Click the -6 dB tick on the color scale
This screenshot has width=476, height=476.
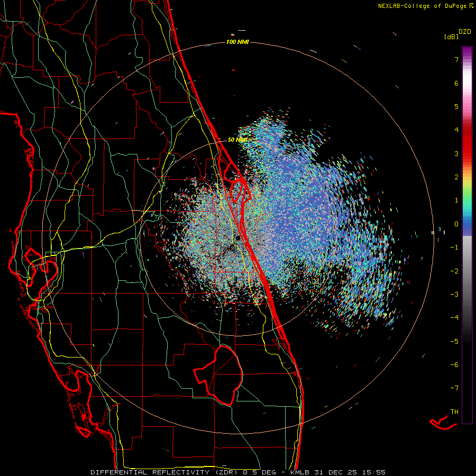click(454, 364)
